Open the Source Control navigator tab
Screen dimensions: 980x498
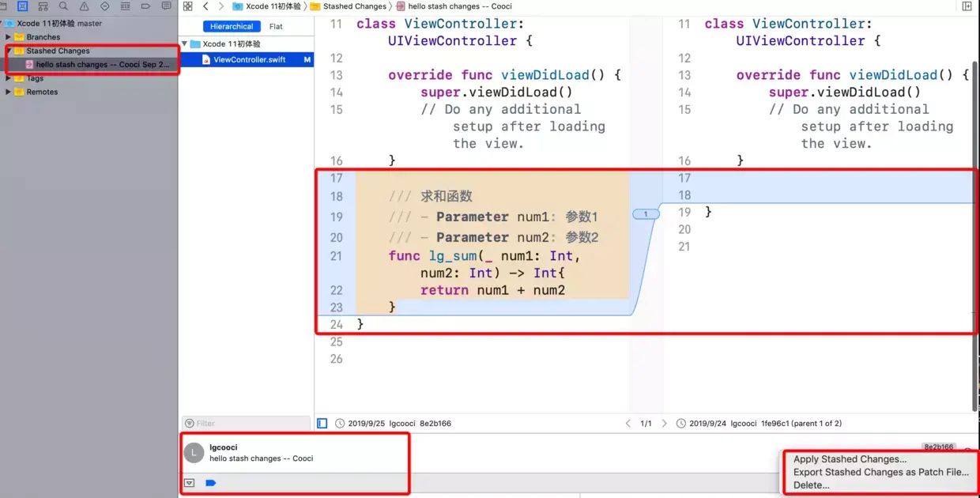[22, 6]
